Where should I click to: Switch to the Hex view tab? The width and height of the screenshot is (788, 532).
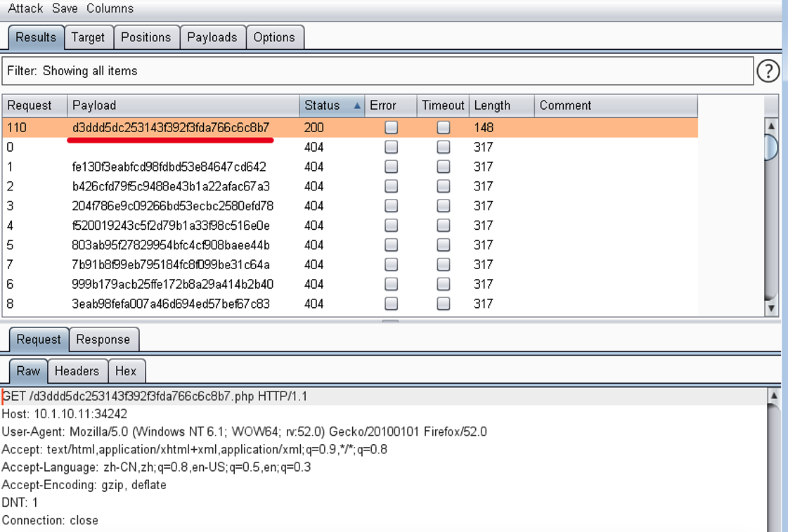tap(126, 371)
